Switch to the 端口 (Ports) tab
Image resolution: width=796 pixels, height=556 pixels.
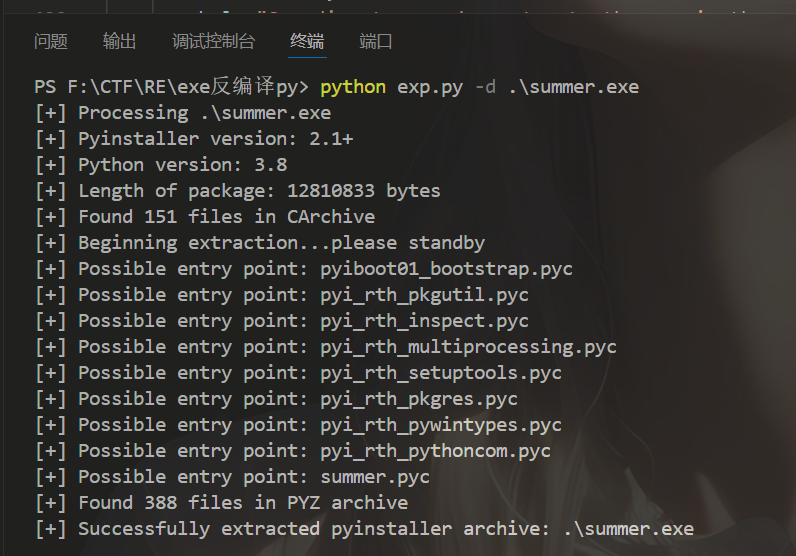click(x=376, y=42)
